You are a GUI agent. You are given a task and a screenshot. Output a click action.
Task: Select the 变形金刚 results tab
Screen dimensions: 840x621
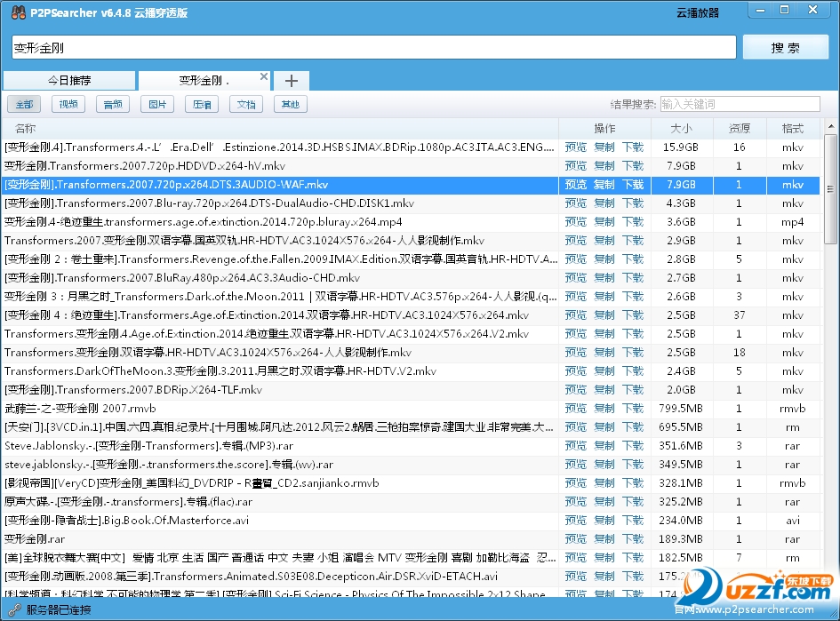pyautogui.click(x=203, y=80)
